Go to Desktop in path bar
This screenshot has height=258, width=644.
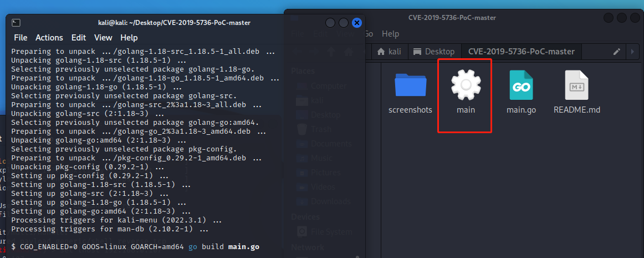pyautogui.click(x=435, y=52)
